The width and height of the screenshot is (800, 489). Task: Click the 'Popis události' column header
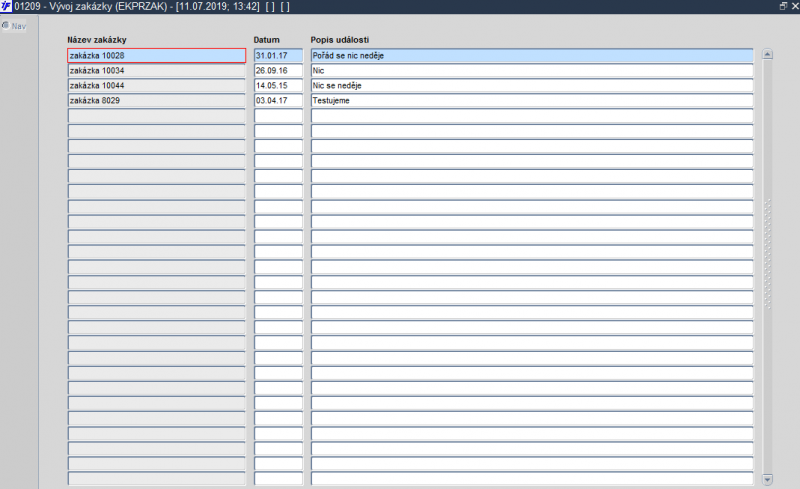click(340, 40)
